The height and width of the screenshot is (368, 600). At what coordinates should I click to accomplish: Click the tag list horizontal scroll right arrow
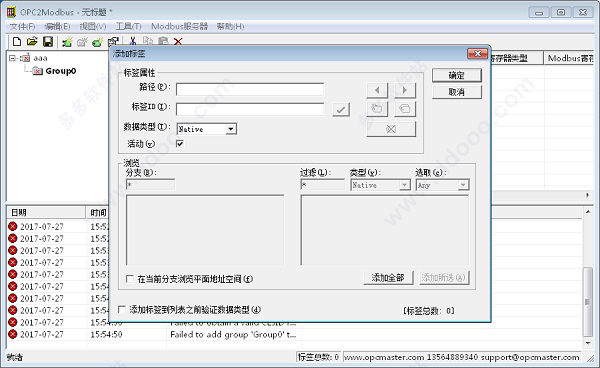click(x=587, y=195)
